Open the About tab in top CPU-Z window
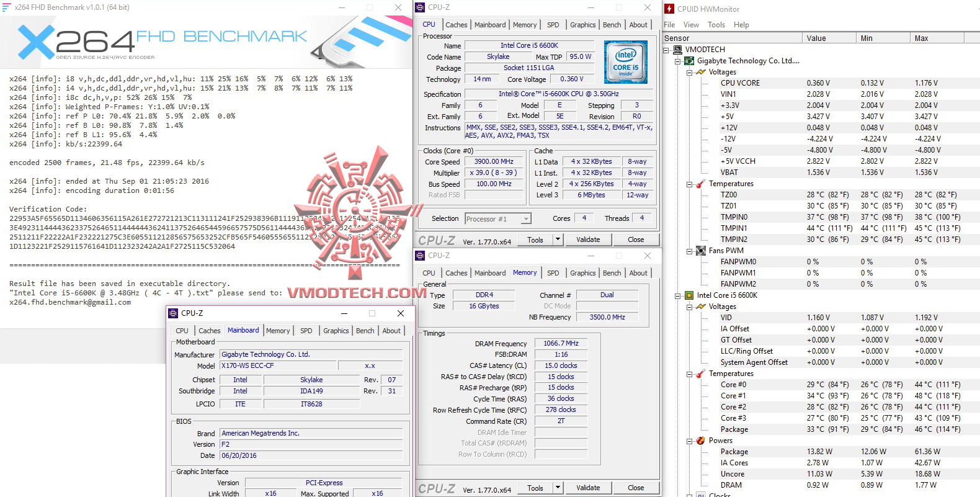 [638, 25]
